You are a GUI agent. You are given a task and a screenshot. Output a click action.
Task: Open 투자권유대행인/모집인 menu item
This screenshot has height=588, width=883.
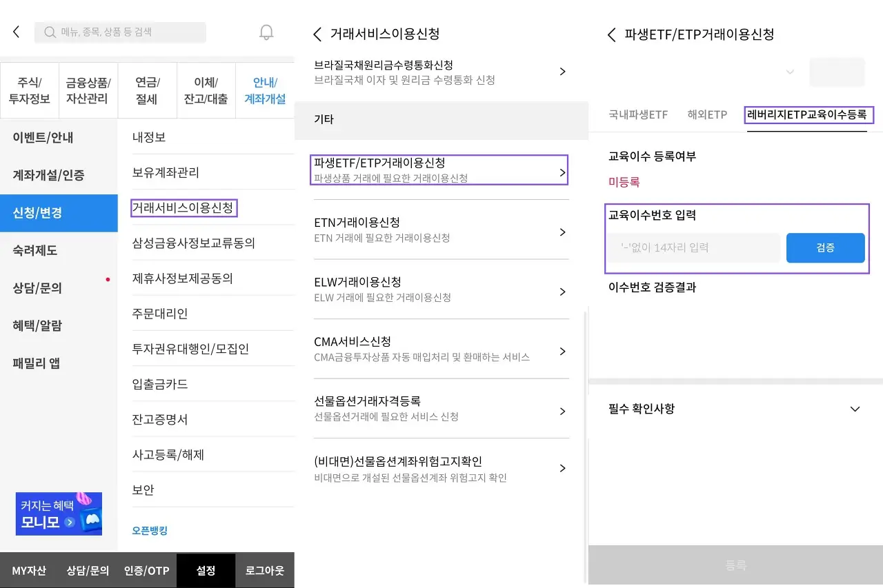click(x=213, y=349)
